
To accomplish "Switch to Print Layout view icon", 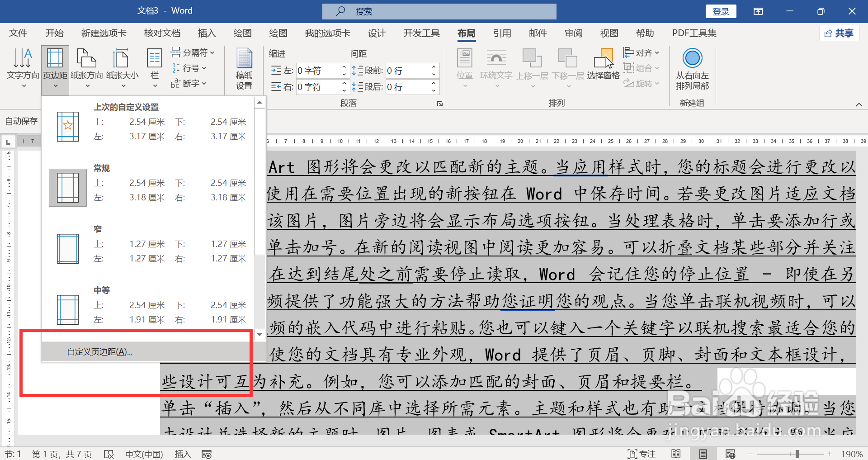I will [x=703, y=454].
